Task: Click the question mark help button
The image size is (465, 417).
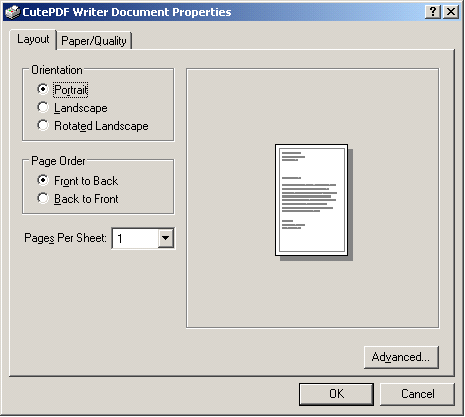Action: (433, 12)
